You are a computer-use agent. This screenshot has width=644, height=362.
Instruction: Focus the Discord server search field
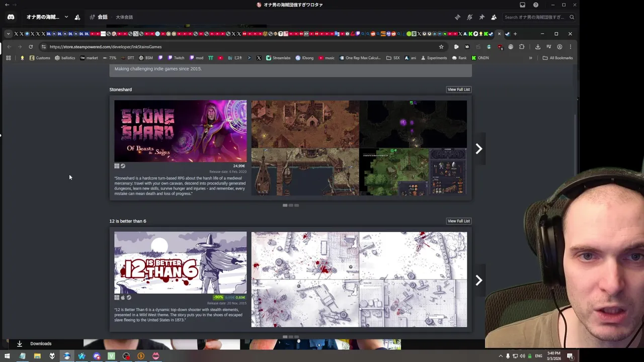coord(539,17)
